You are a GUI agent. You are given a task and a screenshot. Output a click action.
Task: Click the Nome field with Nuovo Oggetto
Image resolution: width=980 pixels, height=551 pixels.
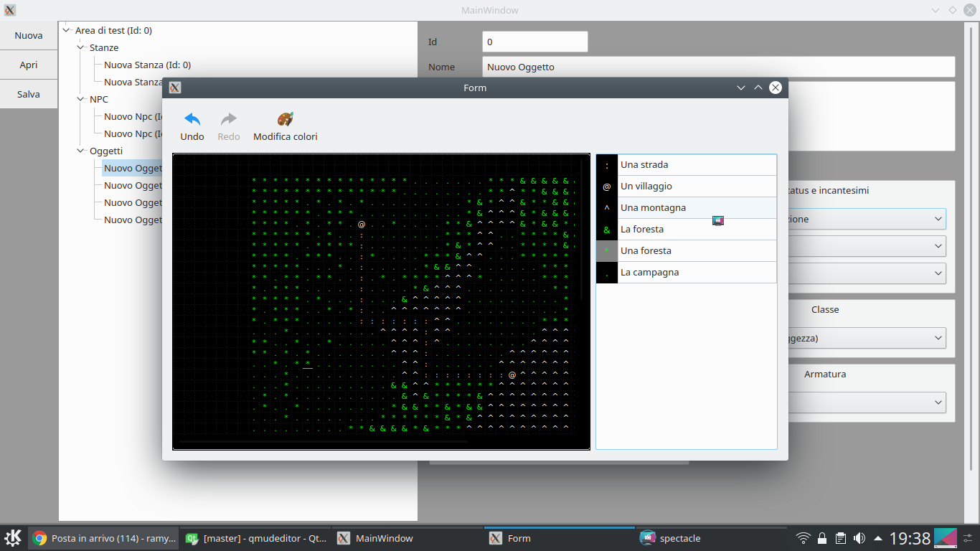[x=719, y=67]
